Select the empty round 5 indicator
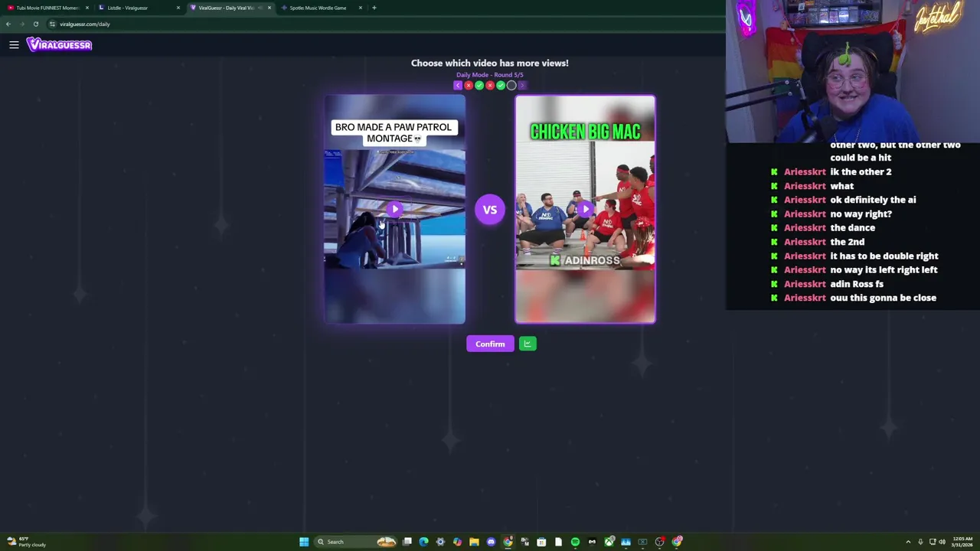 click(511, 86)
